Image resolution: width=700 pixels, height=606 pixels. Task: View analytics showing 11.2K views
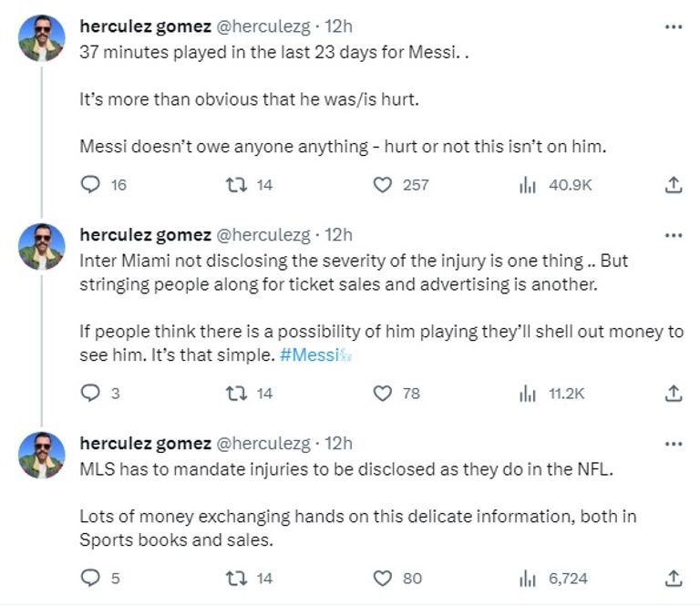[x=527, y=394]
